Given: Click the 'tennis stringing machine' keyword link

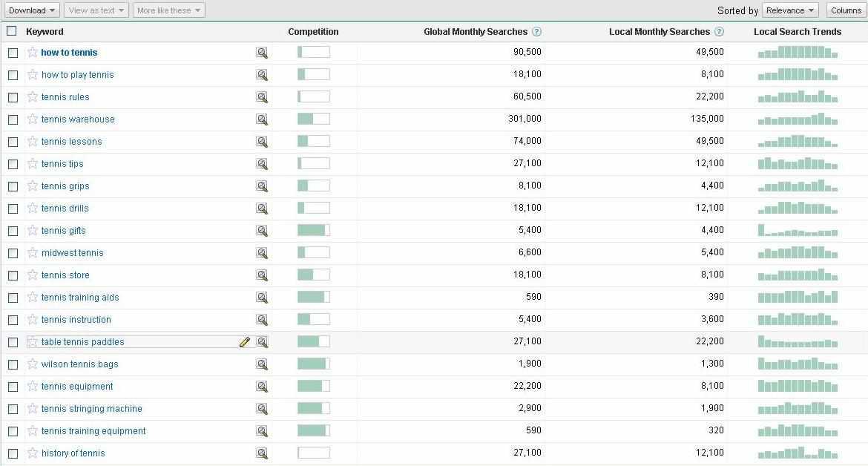Looking at the screenshot, I should point(91,409).
